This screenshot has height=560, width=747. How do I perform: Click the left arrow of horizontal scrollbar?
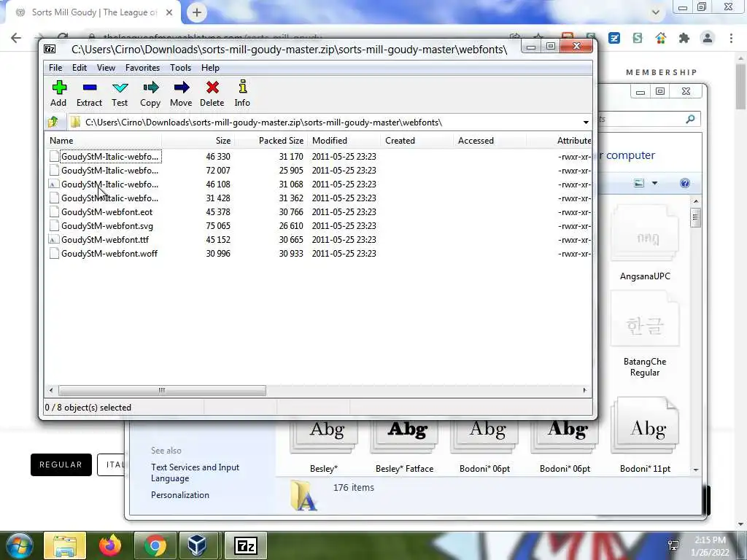click(51, 391)
